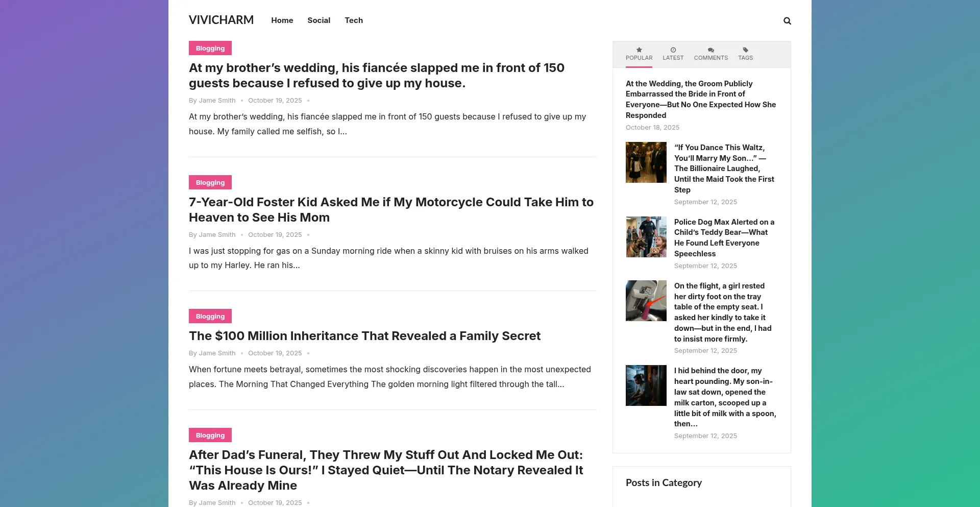Open the waltz maid story thumbnail
The image size is (980, 507).
(646, 162)
